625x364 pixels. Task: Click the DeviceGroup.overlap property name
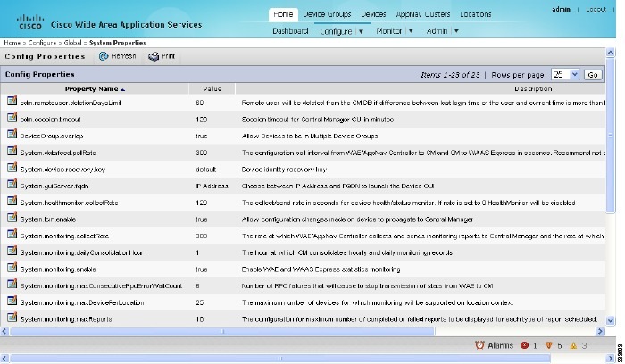[52, 136]
